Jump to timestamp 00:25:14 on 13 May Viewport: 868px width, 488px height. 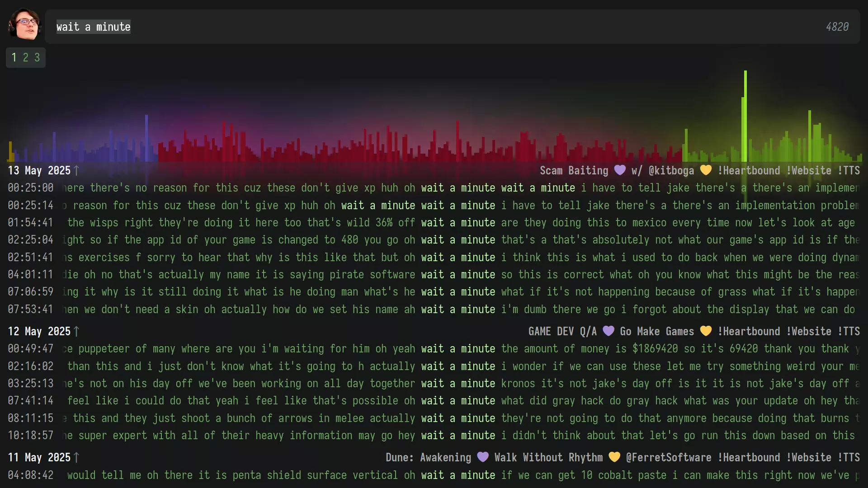[30, 205]
